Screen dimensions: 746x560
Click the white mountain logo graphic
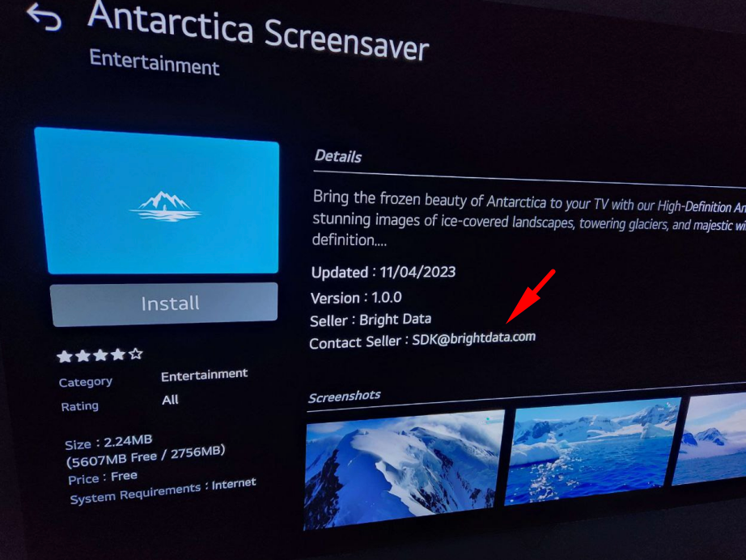click(165, 206)
